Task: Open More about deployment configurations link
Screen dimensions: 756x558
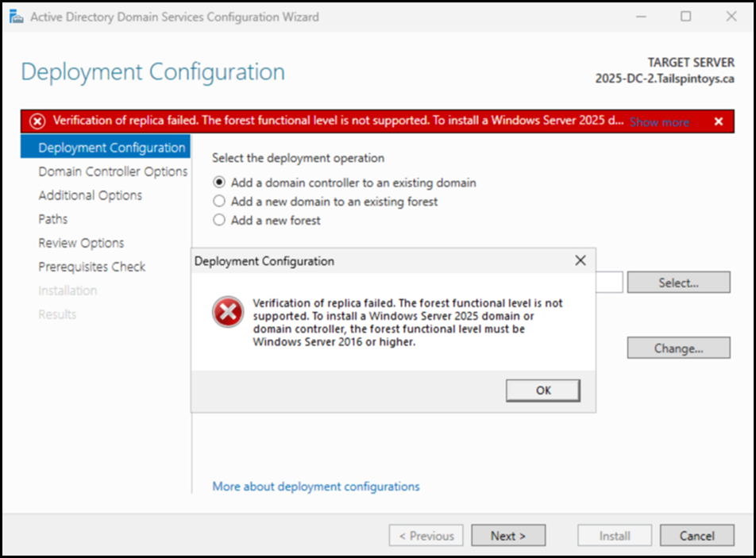Action: click(315, 487)
